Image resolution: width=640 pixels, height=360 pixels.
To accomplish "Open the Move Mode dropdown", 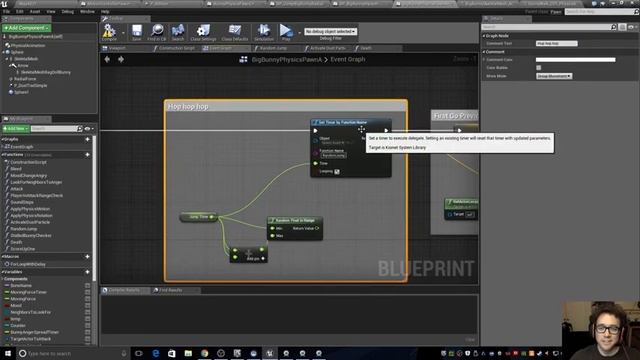I will [x=554, y=76].
